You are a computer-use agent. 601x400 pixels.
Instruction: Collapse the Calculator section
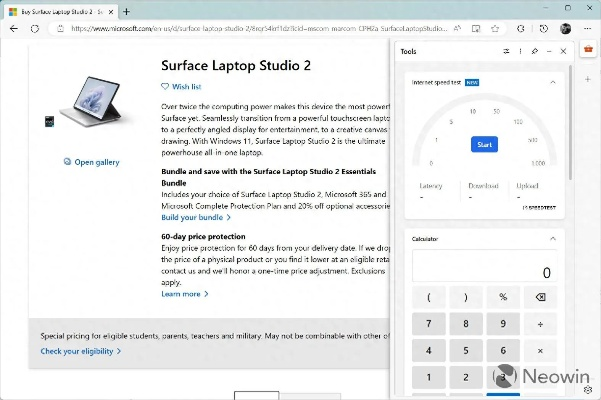(553, 239)
